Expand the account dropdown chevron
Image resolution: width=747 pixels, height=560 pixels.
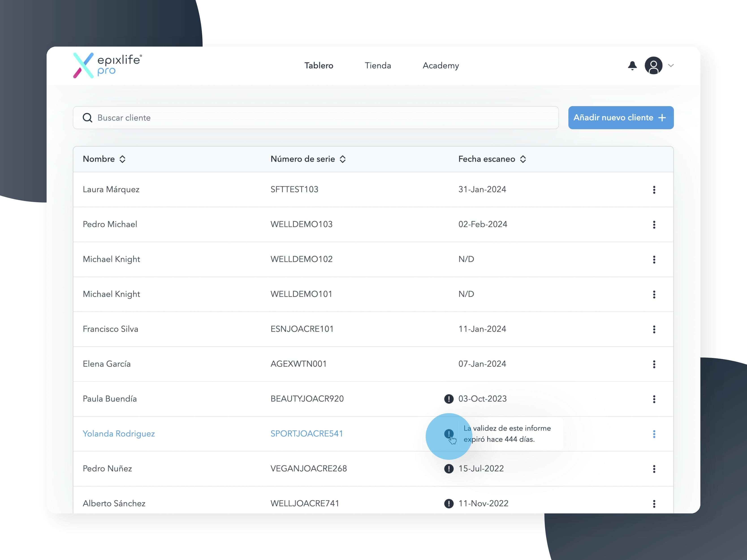(x=671, y=65)
